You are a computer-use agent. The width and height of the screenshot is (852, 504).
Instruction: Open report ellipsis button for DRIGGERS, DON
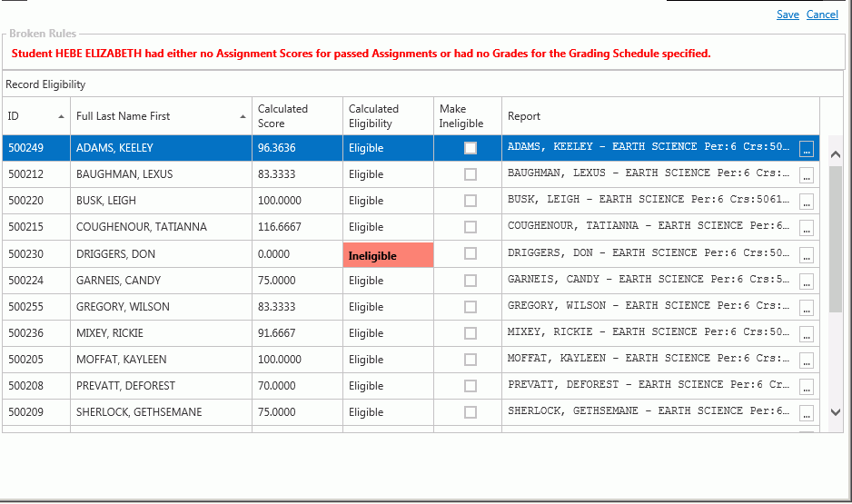807,256
